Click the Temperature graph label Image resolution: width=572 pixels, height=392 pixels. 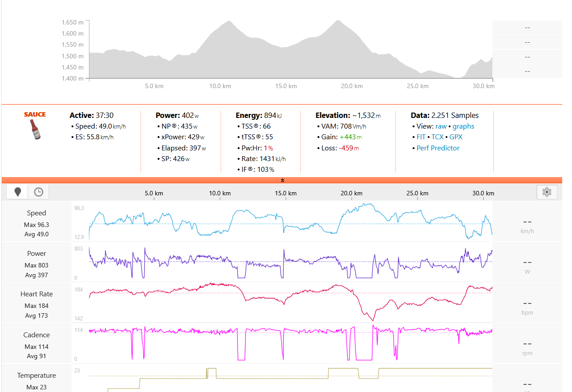tap(36, 376)
